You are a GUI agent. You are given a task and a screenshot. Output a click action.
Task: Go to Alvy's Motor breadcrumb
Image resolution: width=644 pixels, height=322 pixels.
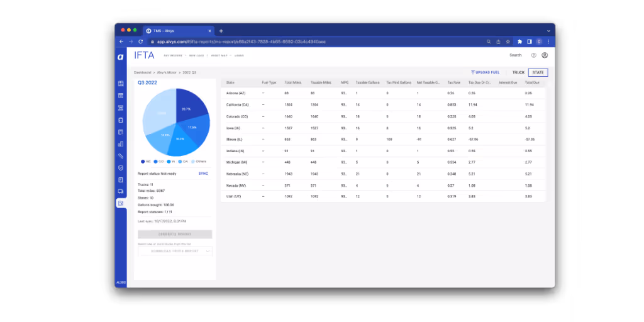(x=167, y=72)
